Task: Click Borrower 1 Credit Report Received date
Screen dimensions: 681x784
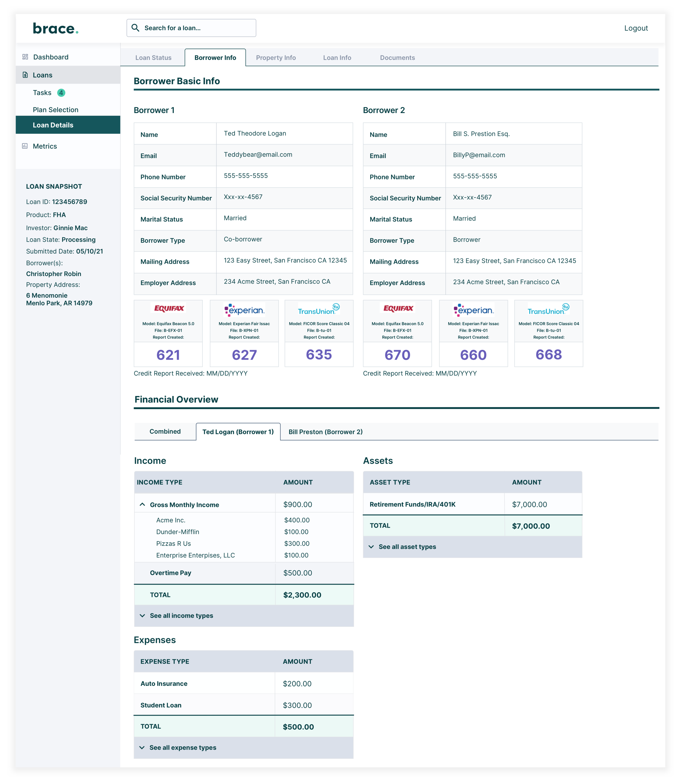Action: click(190, 373)
